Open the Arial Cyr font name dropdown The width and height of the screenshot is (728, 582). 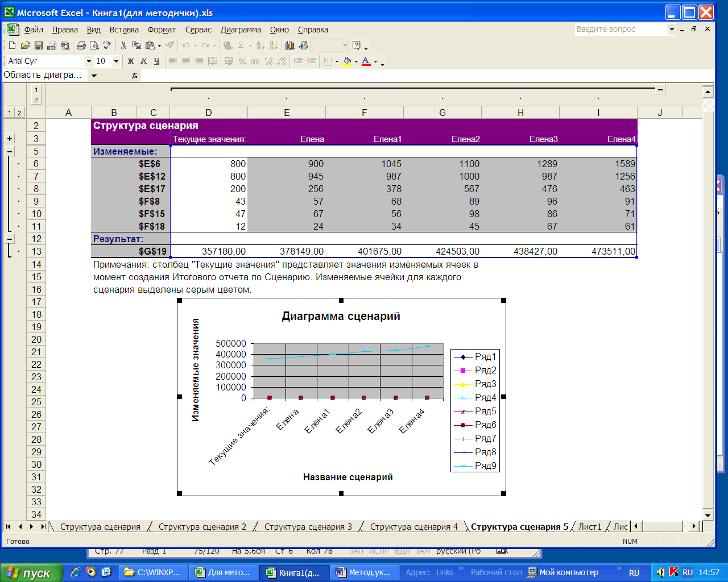click(x=89, y=61)
